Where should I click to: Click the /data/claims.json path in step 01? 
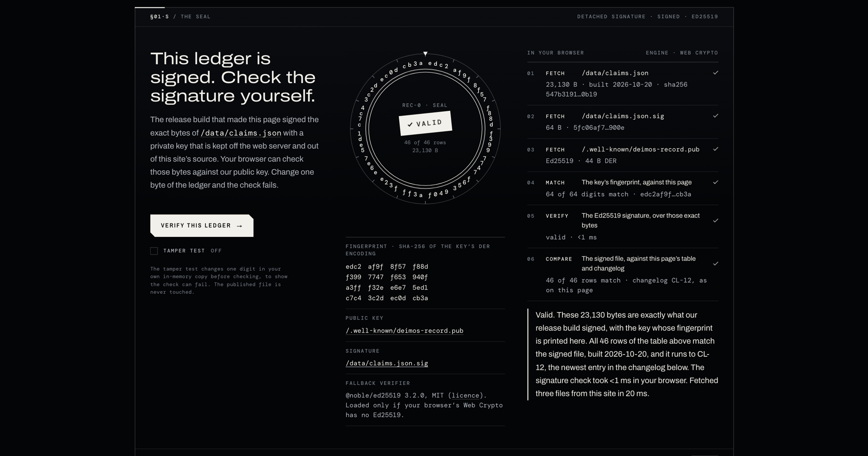(x=615, y=73)
